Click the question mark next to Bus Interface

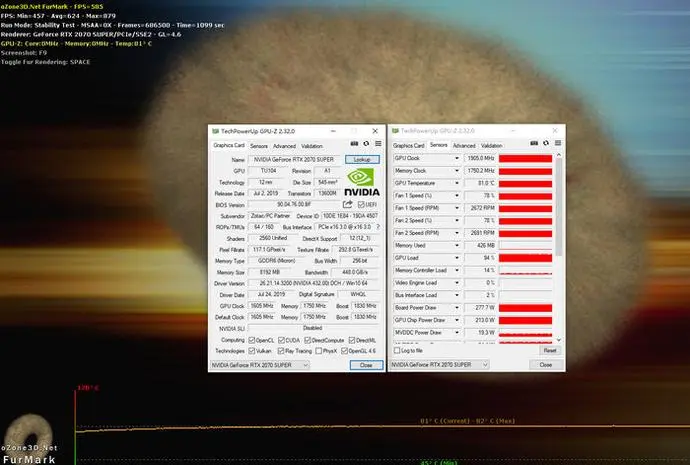click(378, 227)
